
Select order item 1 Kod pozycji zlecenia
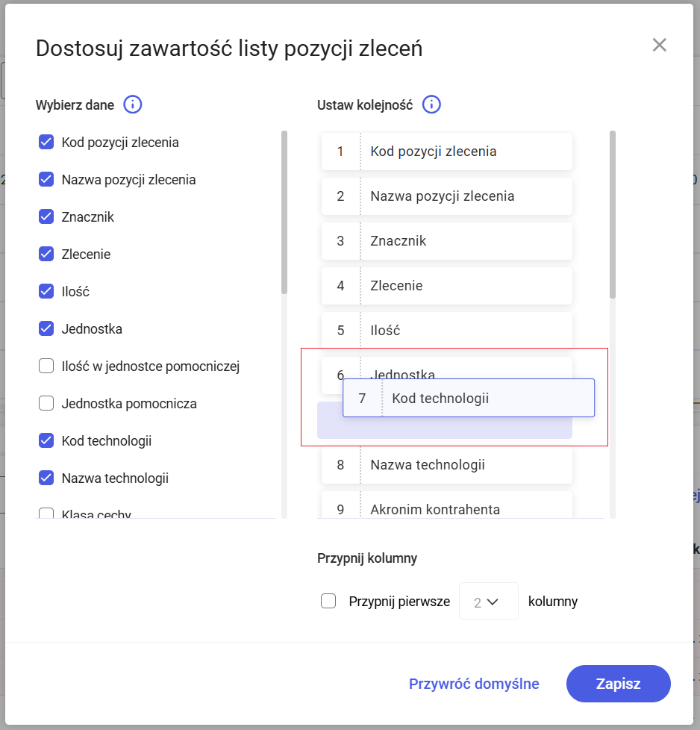tap(446, 152)
